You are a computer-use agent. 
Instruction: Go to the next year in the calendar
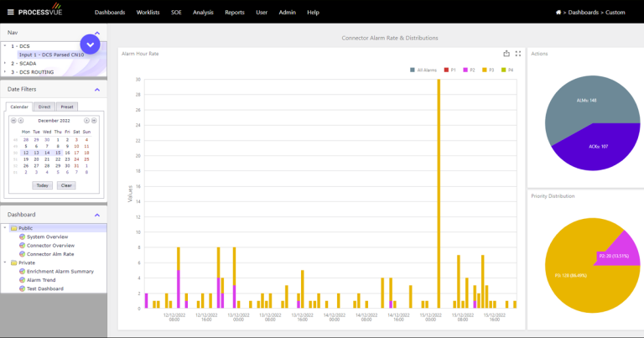click(94, 120)
